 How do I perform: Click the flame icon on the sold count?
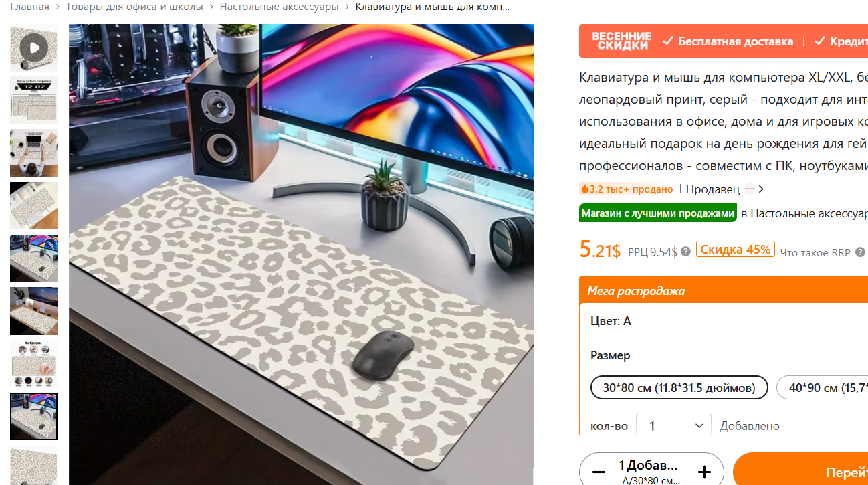point(584,189)
